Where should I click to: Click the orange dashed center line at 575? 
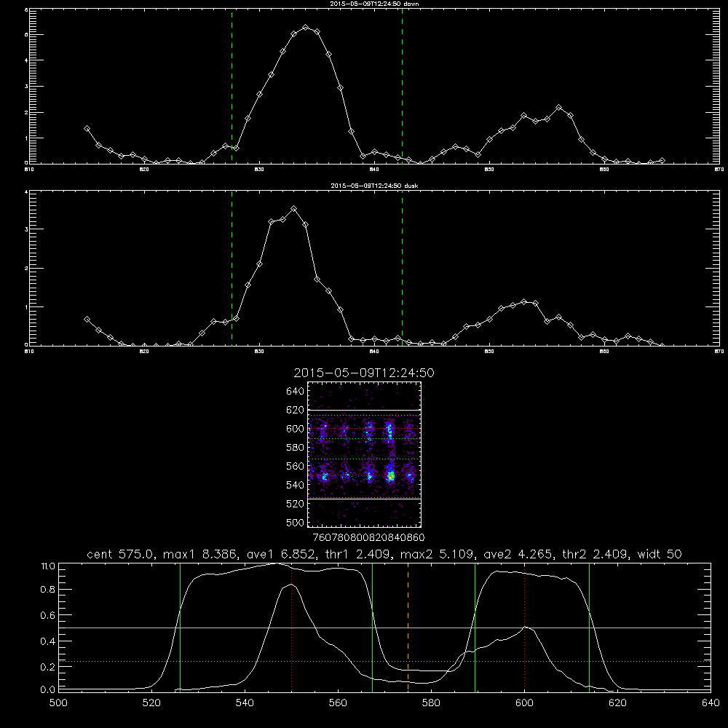tap(408, 628)
